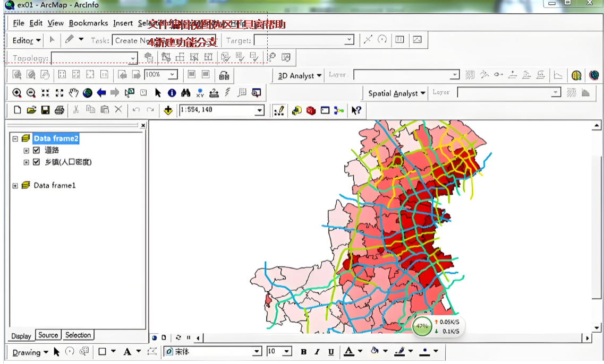The width and height of the screenshot is (604, 364).
Task: Open the ArcToolbox red toolbox icon
Action: coord(311,110)
